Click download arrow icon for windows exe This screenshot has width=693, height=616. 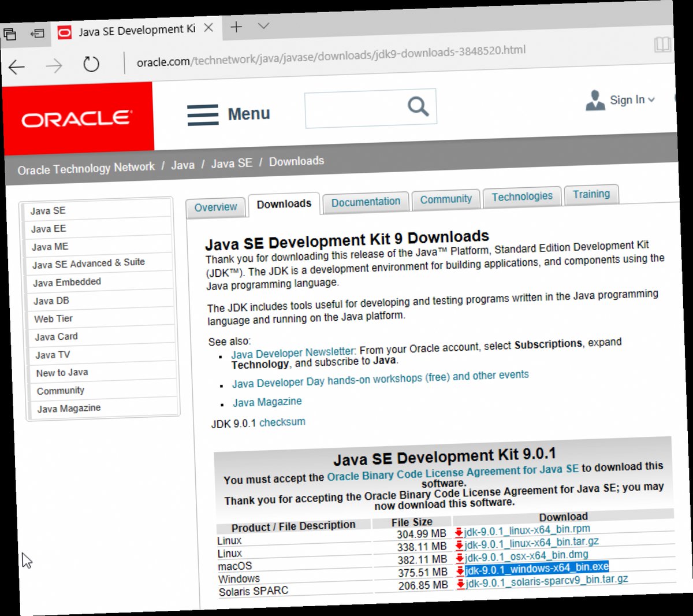(461, 572)
